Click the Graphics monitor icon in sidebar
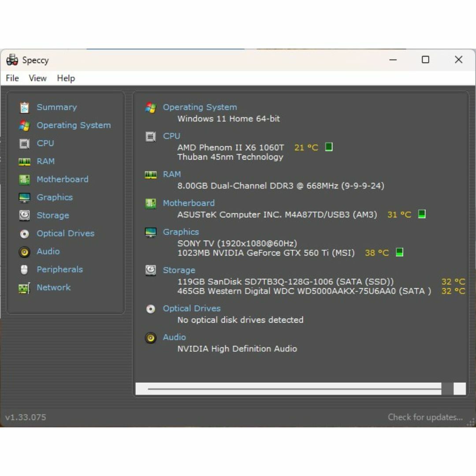 pos(24,197)
